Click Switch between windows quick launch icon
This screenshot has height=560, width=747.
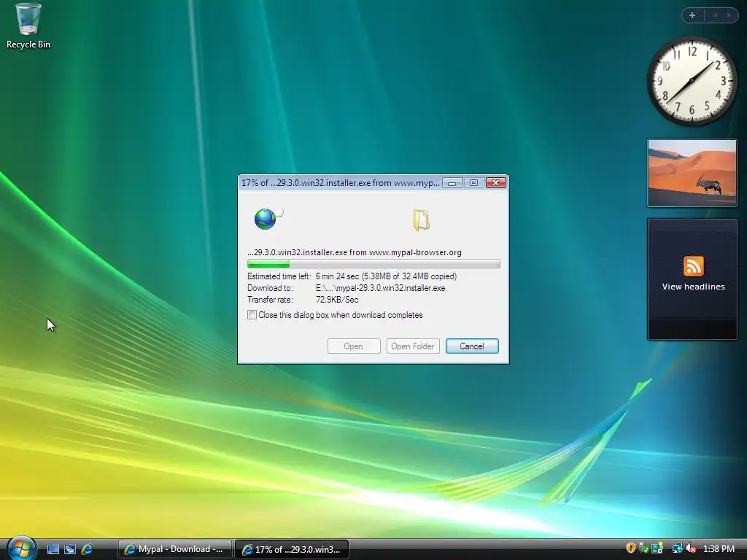pyautogui.click(x=70, y=549)
